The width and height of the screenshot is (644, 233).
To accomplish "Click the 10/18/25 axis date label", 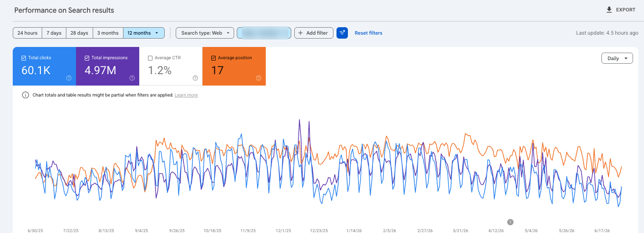I will point(212,230).
